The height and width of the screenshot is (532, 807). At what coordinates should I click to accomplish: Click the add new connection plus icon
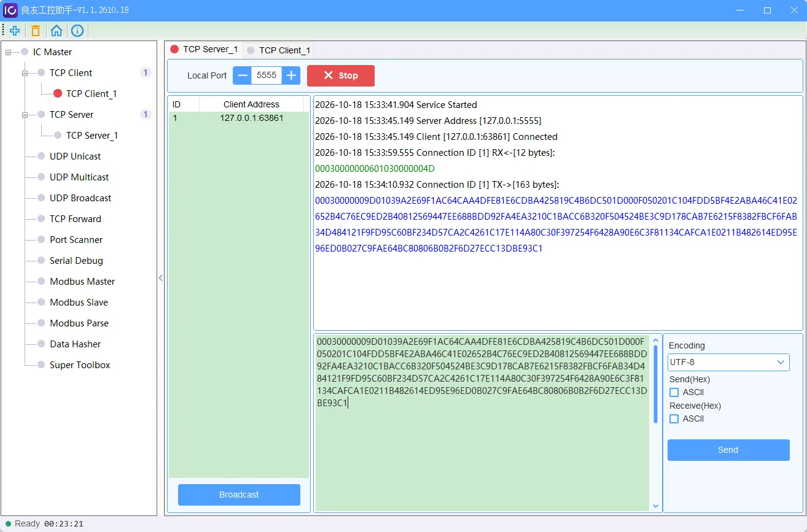[15, 31]
